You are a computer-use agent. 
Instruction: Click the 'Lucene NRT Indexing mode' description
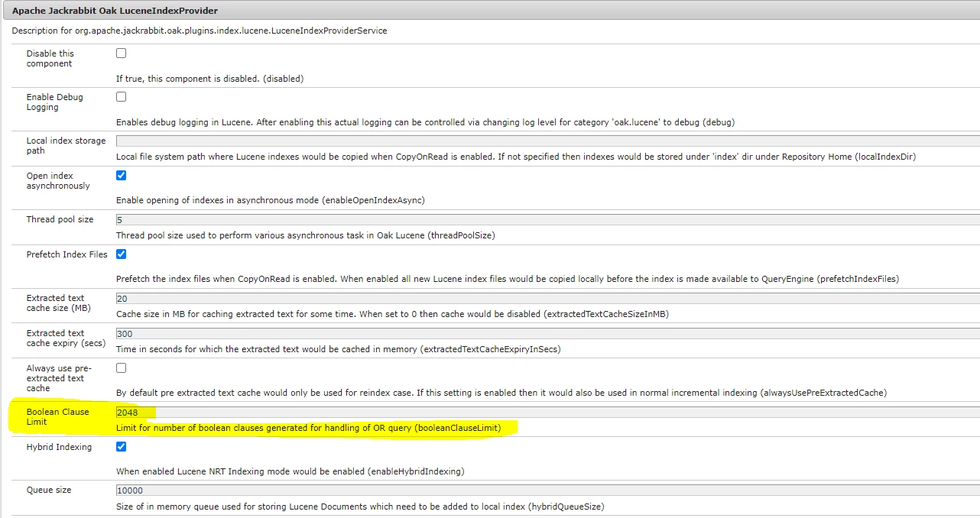point(290,471)
